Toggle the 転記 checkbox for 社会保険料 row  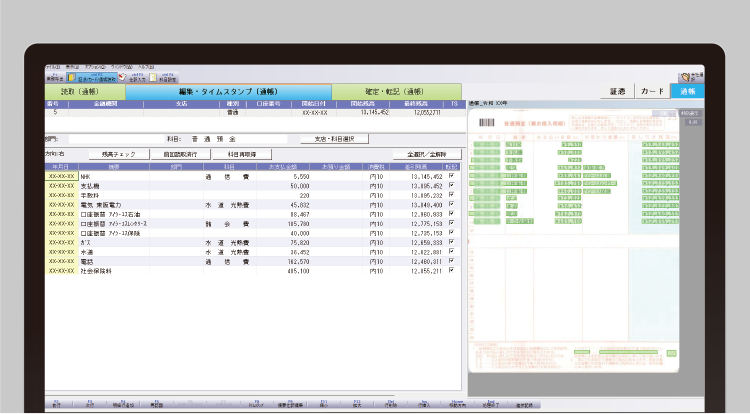click(x=452, y=270)
